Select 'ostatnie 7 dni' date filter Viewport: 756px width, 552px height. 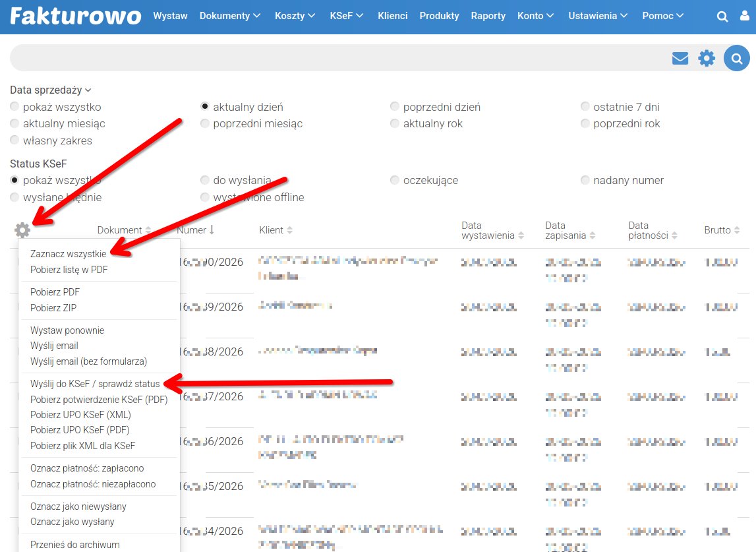[x=586, y=107]
